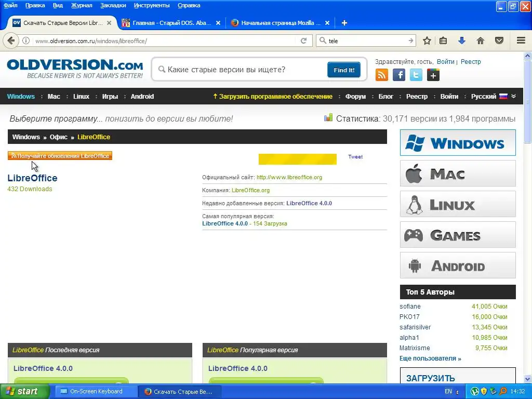Click the Find It! button
The width and height of the screenshot is (532, 399).
344,70
